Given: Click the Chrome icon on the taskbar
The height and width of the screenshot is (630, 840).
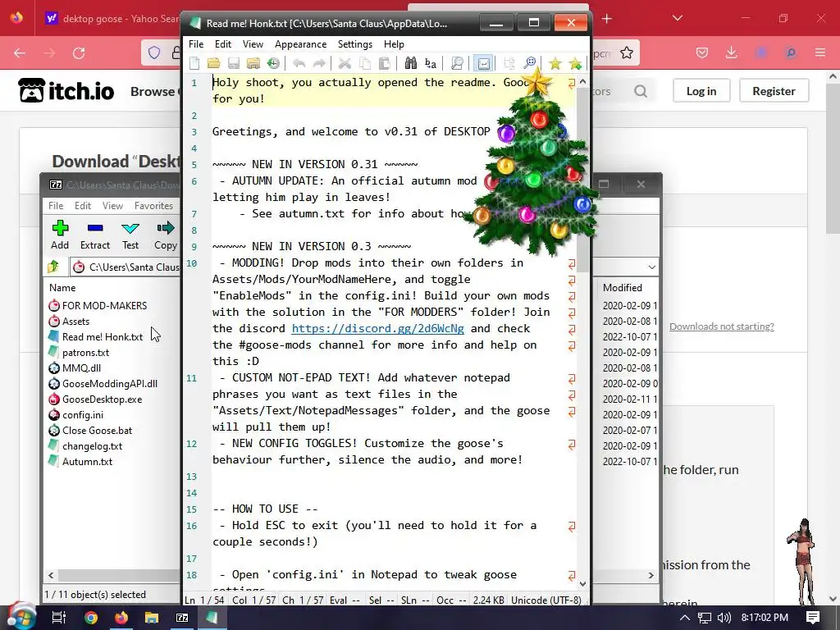Looking at the screenshot, I should click(x=91, y=618).
